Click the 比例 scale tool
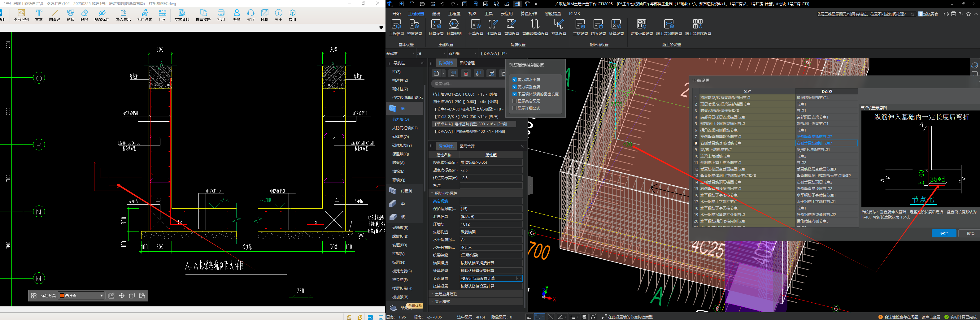The height and width of the screenshot is (320, 980). coord(163,15)
